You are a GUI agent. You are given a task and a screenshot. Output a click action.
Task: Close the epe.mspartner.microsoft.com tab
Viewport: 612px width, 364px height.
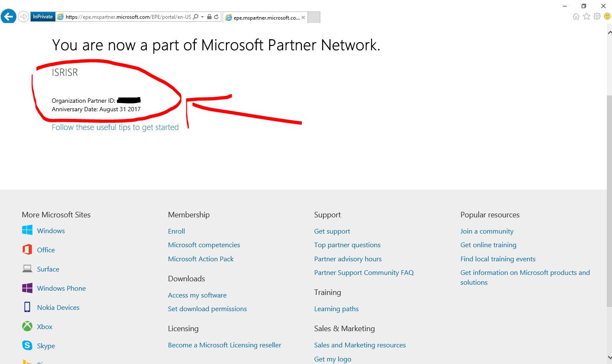tap(303, 17)
